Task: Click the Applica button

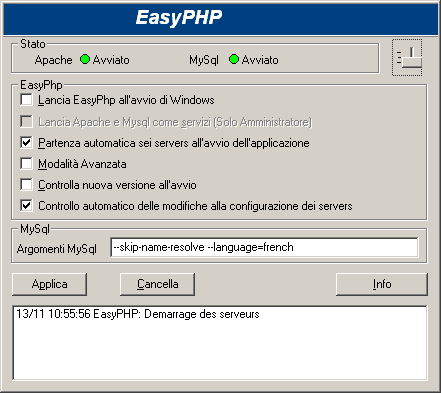Action: coord(49,284)
